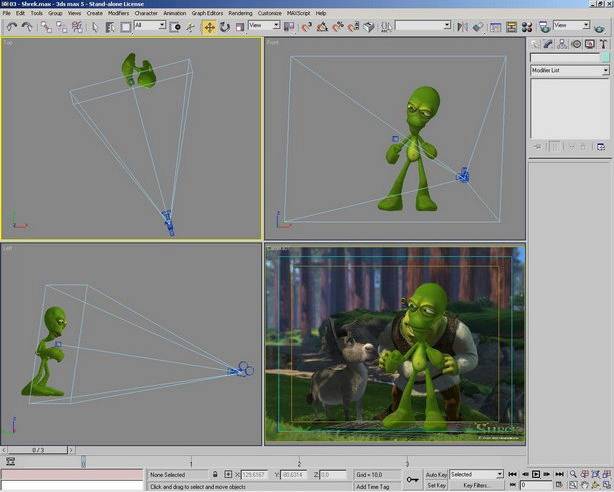
Task: Open the Character menu
Action: click(146, 13)
